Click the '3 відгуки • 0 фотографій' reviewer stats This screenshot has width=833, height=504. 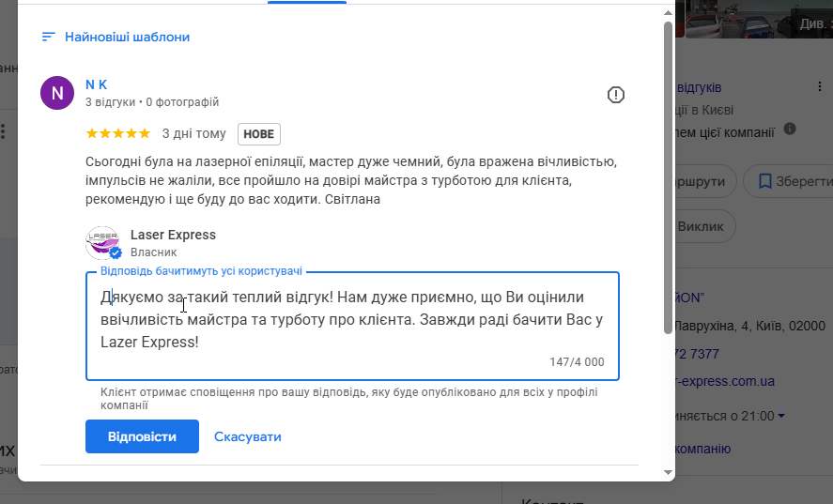pyautogui.click(x=152, y=102)
